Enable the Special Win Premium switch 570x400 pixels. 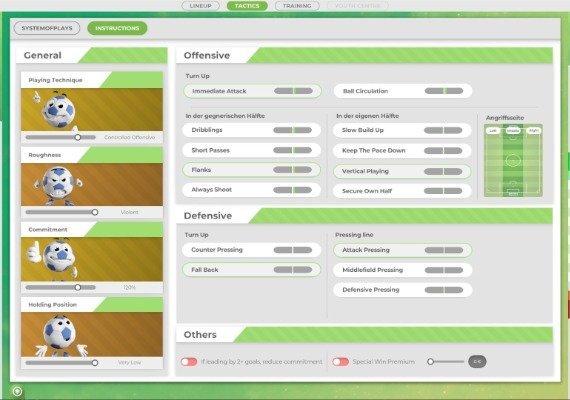tap(340, 362)
